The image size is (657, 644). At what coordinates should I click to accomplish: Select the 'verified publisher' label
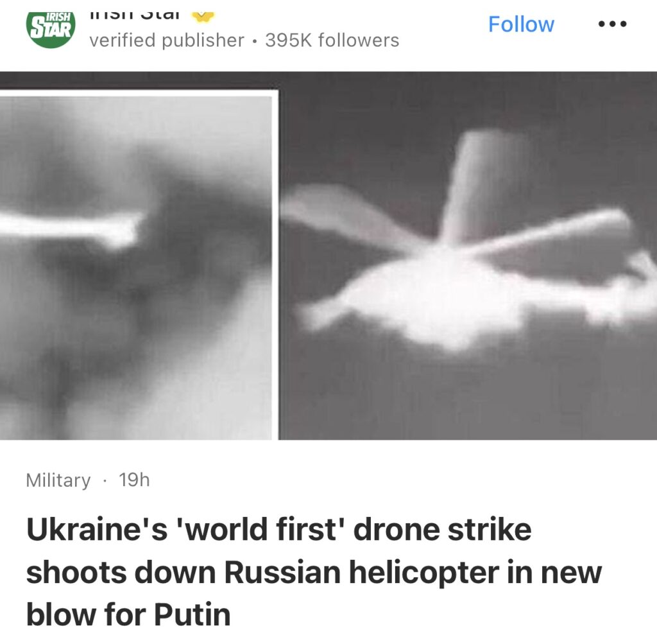(x=167, y=40)
